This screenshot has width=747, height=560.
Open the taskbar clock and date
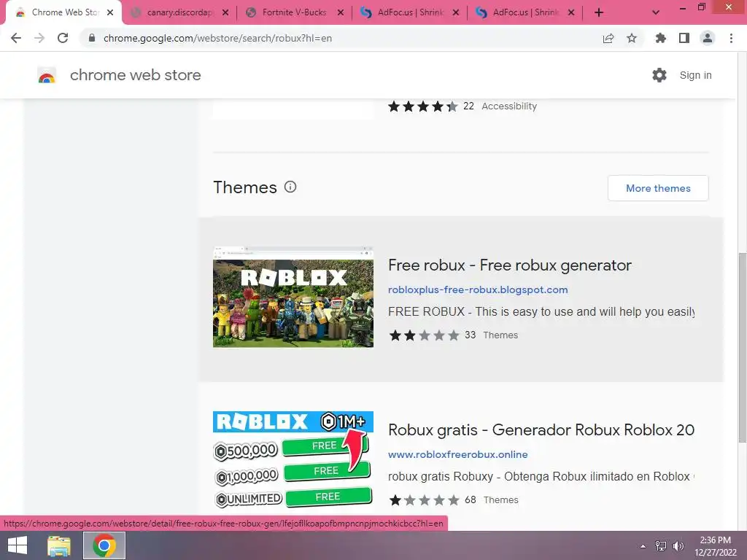pyautogui.click(x=716, y=546)
